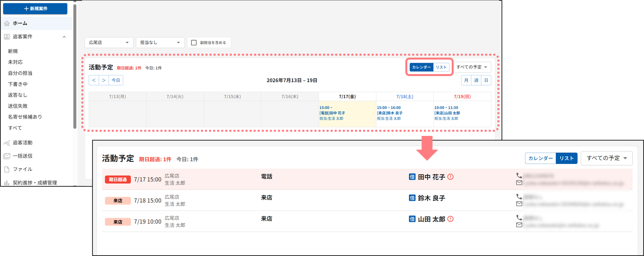Select 返答なし in the sidebar

(18, 95)
